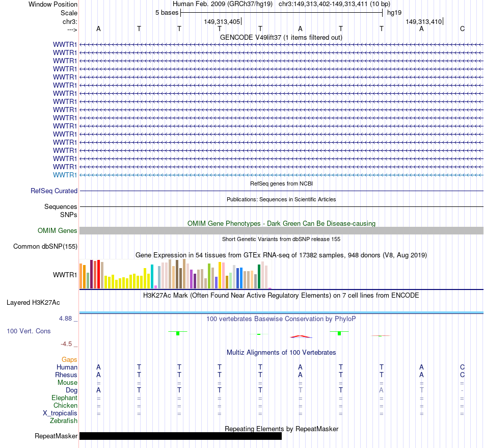Open the GENCODE V49lift37 track title
This screenshot has height=448, width=484.
click(x=281, y=37)
